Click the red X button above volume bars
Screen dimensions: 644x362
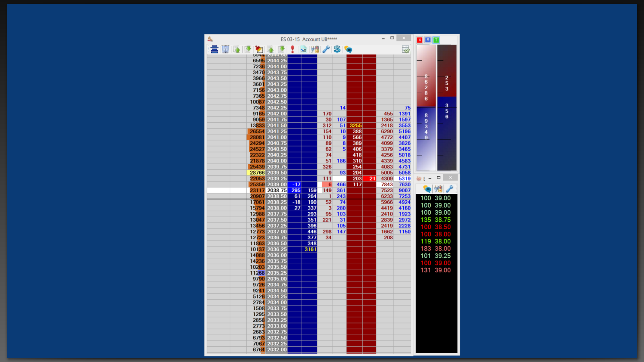[x=420, y=40]
